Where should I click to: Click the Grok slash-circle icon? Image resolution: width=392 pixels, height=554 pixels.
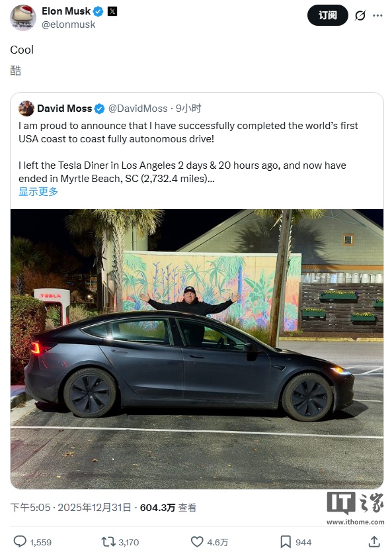360,15
